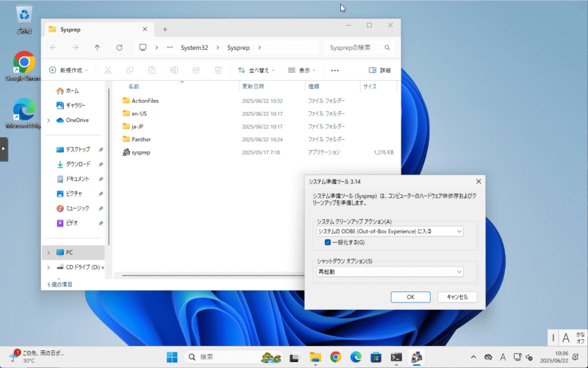
Task: Open the Recycle Bin desktop icon
Action: click(24, 20)
